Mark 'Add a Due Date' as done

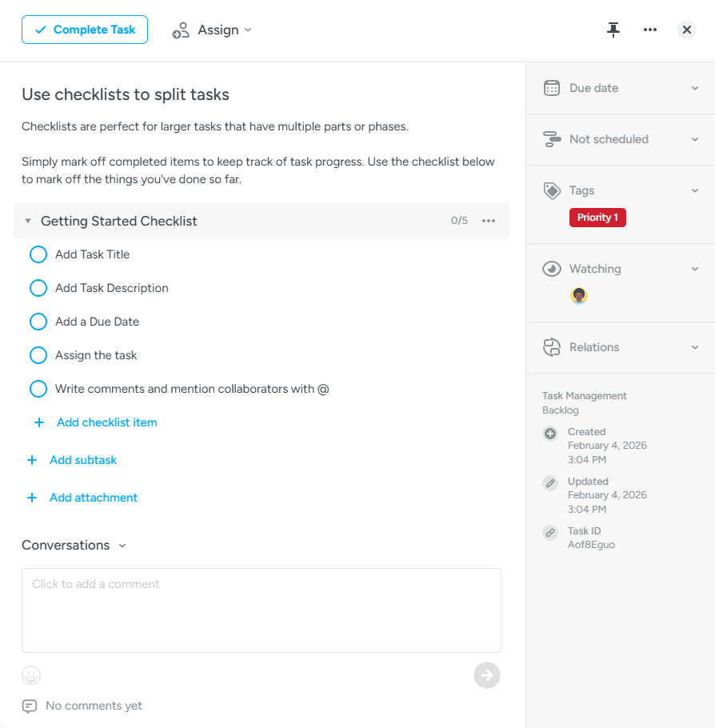pyautogui.click(x=38, y=322)
